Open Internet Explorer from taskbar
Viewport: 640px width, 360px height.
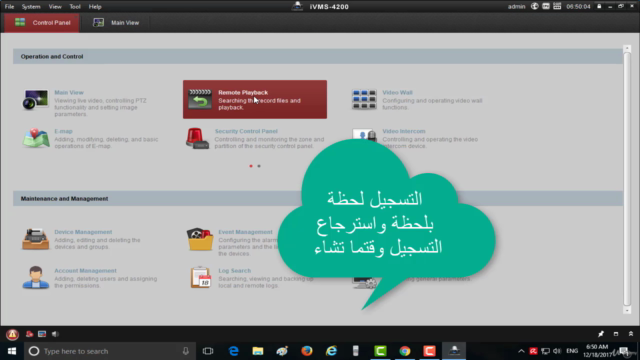pos(331,351)
